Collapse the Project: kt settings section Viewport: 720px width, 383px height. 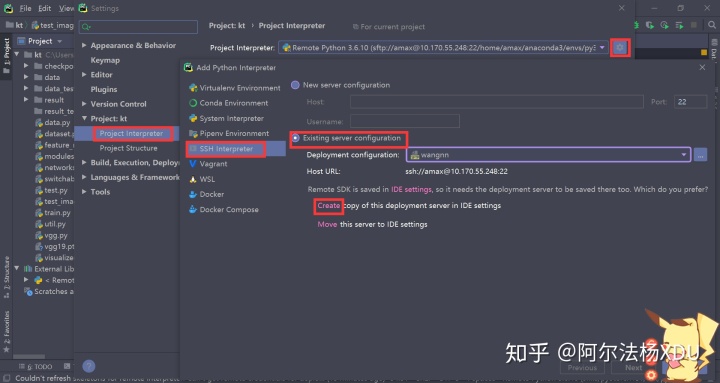tap(84, 118)
